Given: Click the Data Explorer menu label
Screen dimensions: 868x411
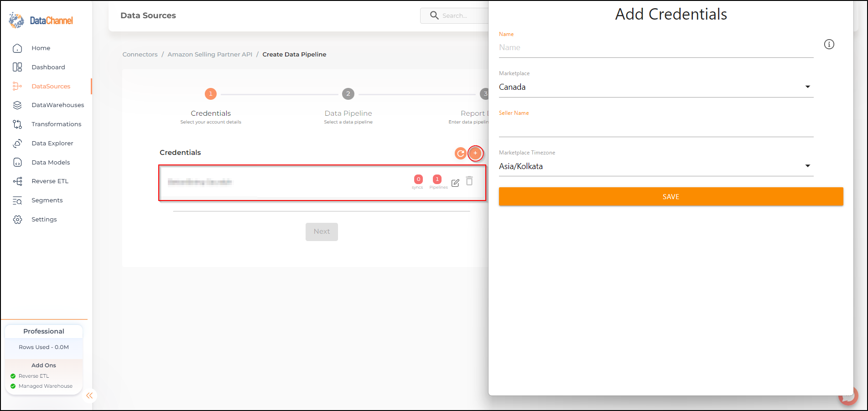Looking at the screenshot, I should click(52, 144).
